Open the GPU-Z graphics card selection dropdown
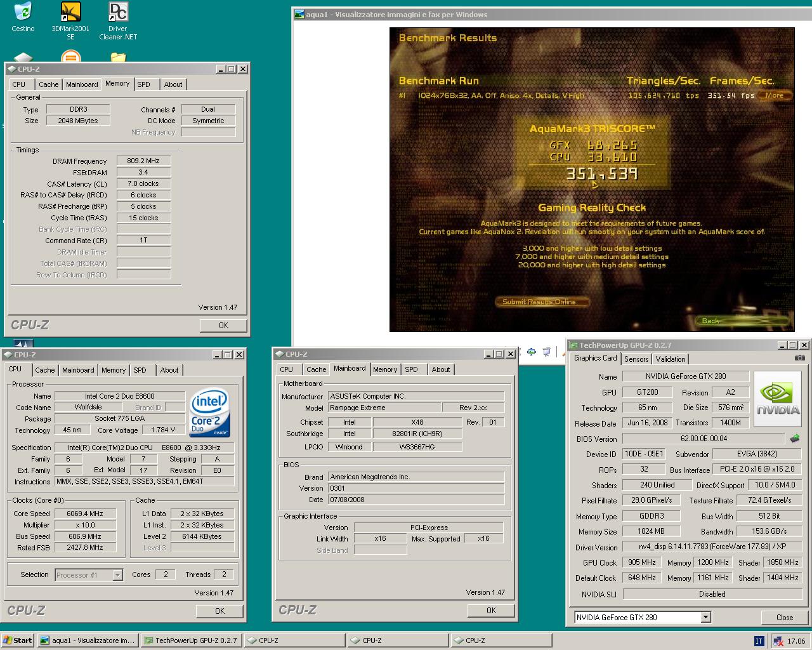 tap(705, 617)
